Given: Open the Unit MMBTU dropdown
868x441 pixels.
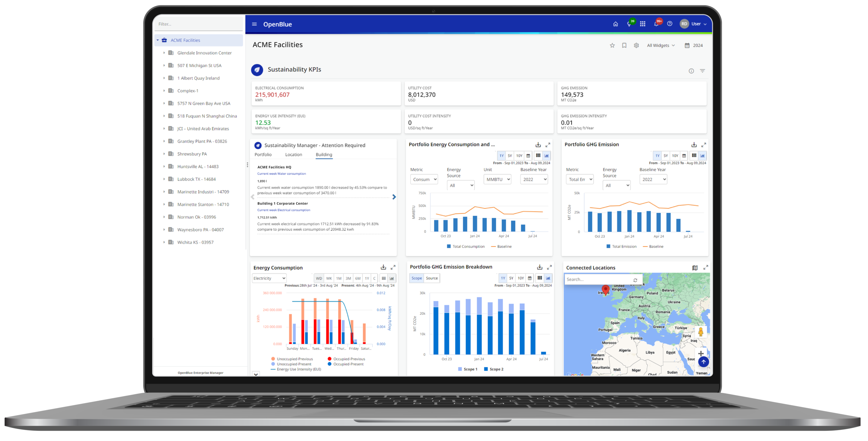Looking at the screenshot, I should tap(497, 179).
